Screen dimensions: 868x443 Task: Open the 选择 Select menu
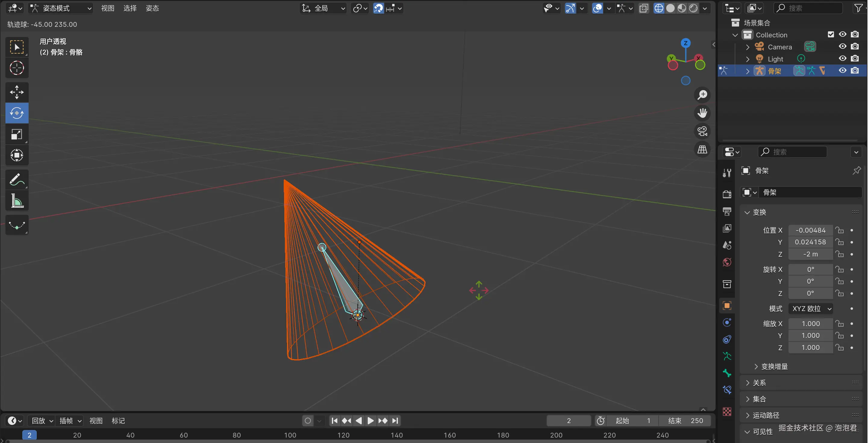click(130, 8)
